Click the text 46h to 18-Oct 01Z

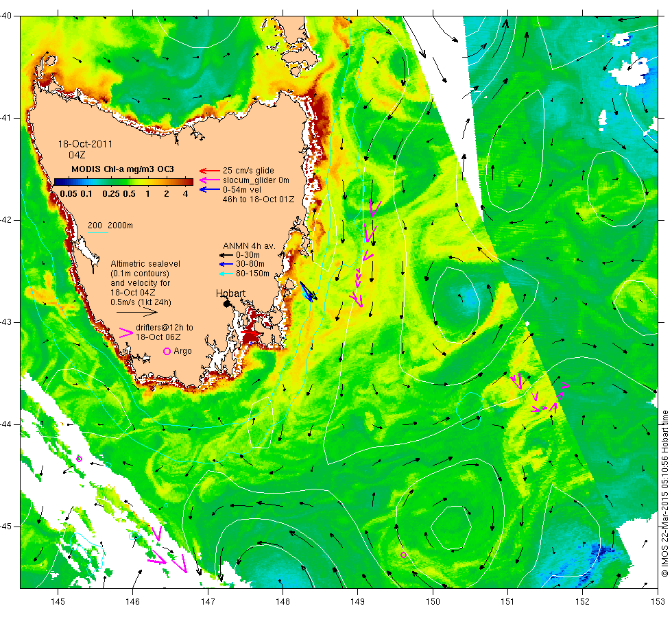tap(259, 199)
